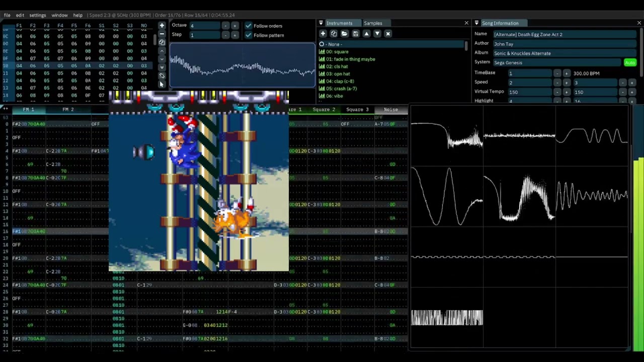Move instrument down with triangle icon

(x=377, y=34)
